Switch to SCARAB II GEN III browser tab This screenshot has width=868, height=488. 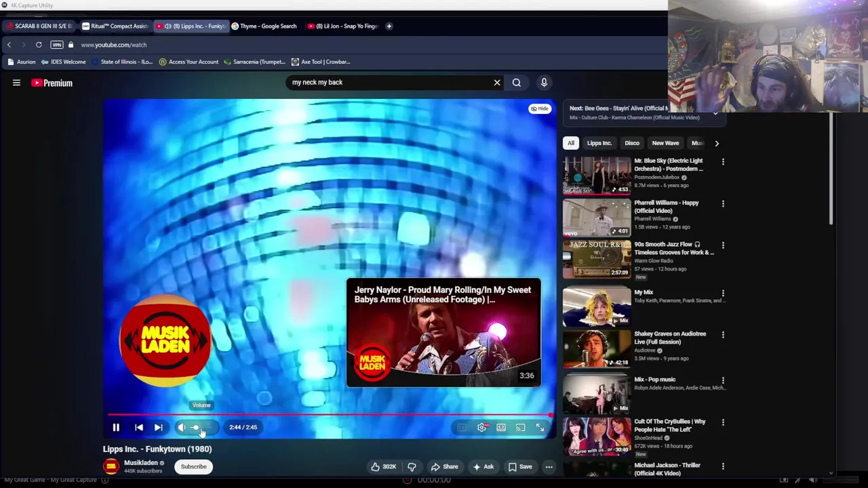[x=39, y=26]
